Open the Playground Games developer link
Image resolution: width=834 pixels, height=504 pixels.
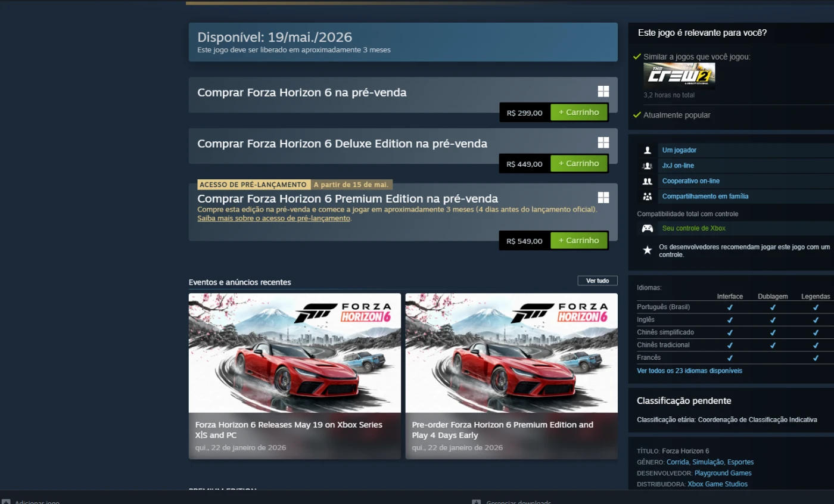click(723, 473)
